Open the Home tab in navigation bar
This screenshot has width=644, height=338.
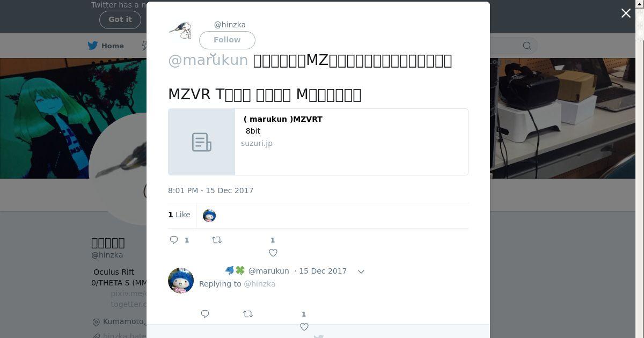click(106, 46)
